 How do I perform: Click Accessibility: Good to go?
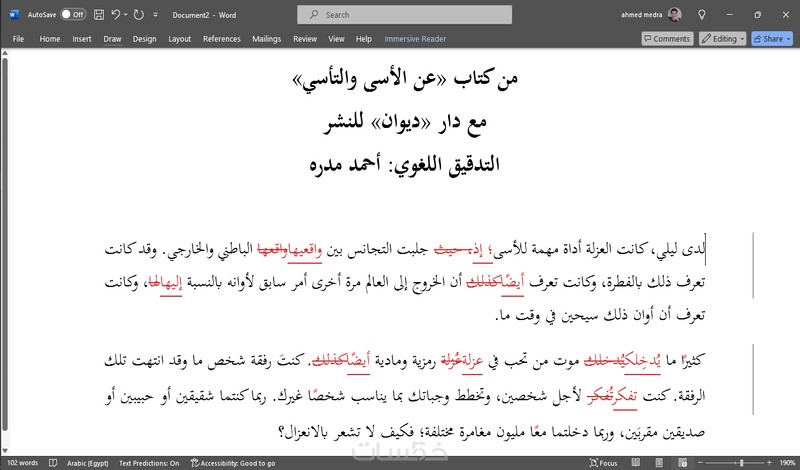click(x=233, y=463)
